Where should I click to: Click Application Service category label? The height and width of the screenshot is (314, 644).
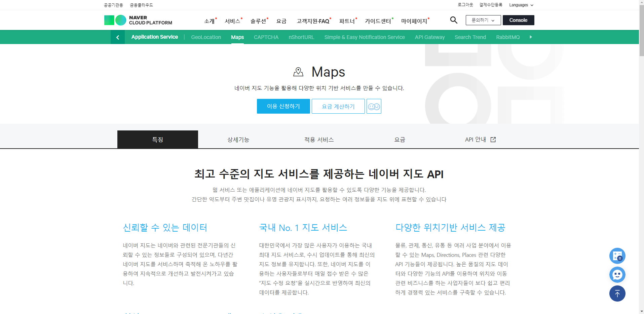tap(155, 37)
